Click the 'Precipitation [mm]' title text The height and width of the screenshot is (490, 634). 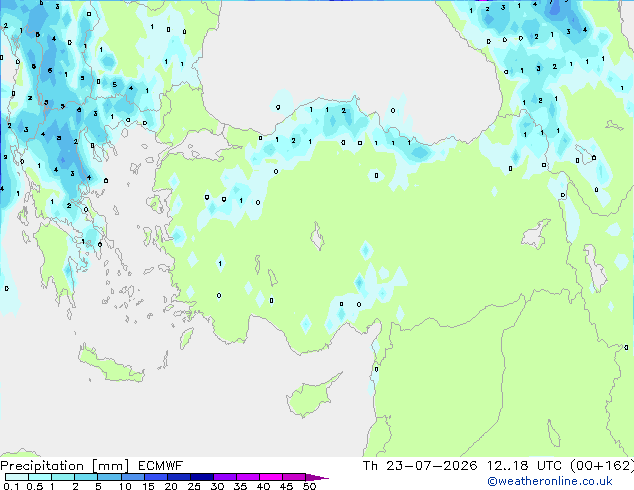pyautogui.click(x=65, y=466)
